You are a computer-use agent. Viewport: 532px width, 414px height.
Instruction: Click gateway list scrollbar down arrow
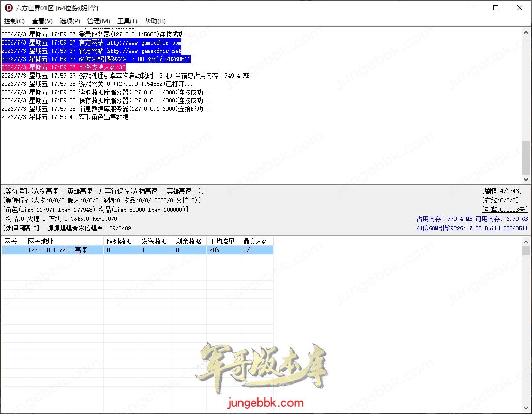(526, 408)
